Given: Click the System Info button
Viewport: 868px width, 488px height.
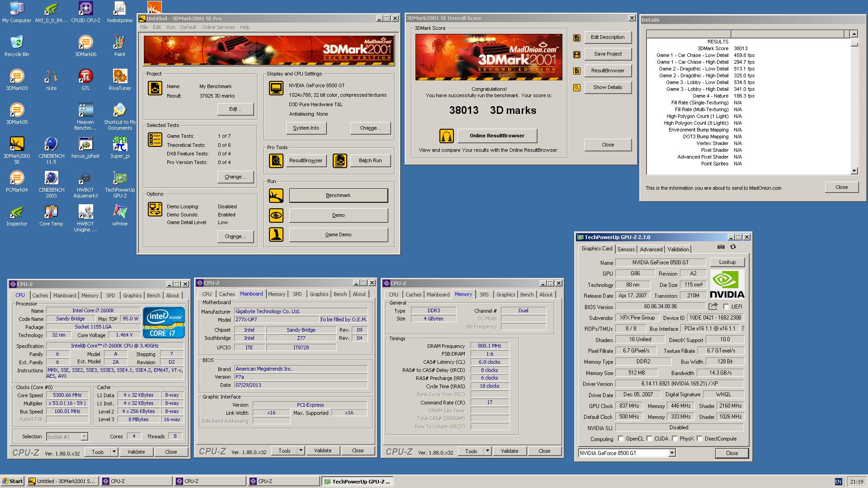Looking at the screenshot, I should pos(306,128).
